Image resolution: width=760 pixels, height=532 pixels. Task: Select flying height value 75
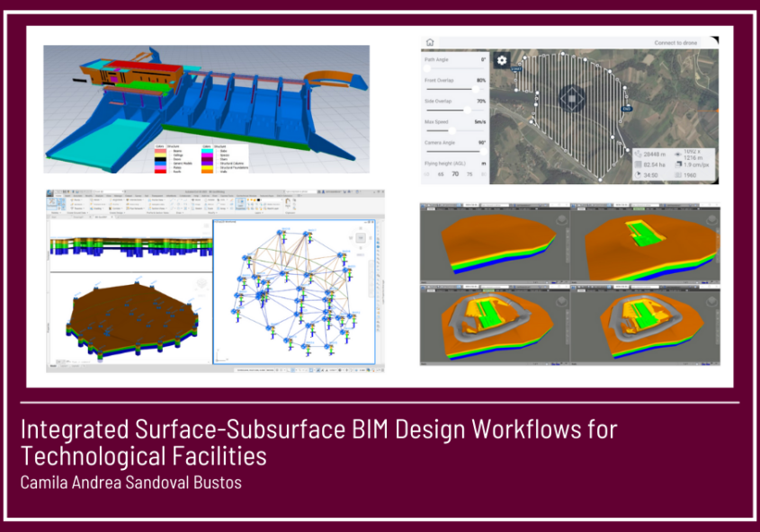(x=469, y=174)
